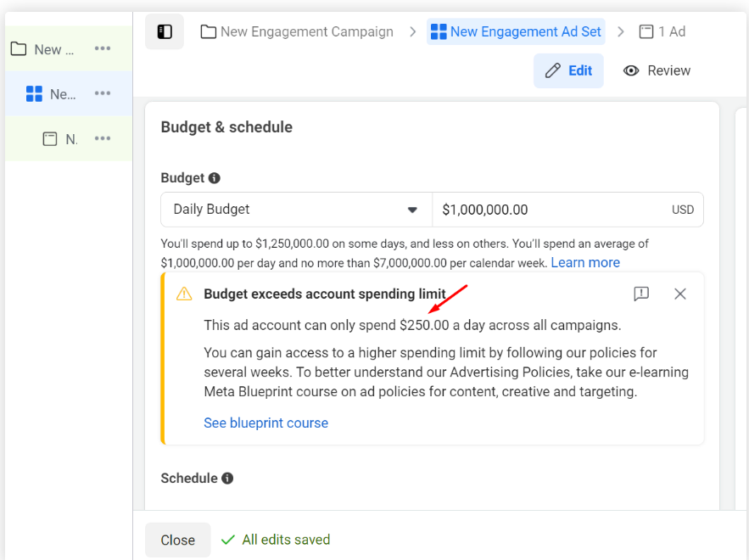Give feedback on the warning message
The height and width of the screenshot is (560, 749).
(x=641, y=294)
